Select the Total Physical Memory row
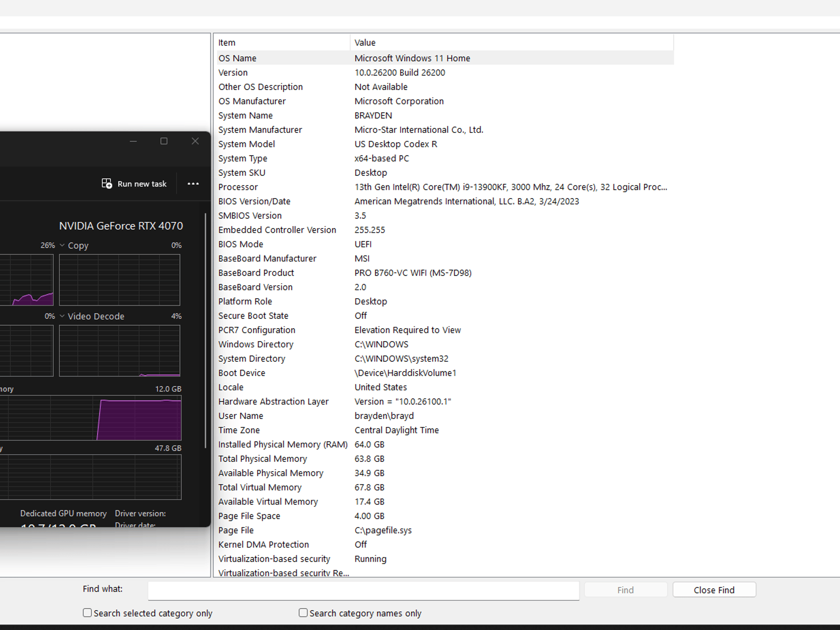 pyautogui.click(x=445, y=459)
